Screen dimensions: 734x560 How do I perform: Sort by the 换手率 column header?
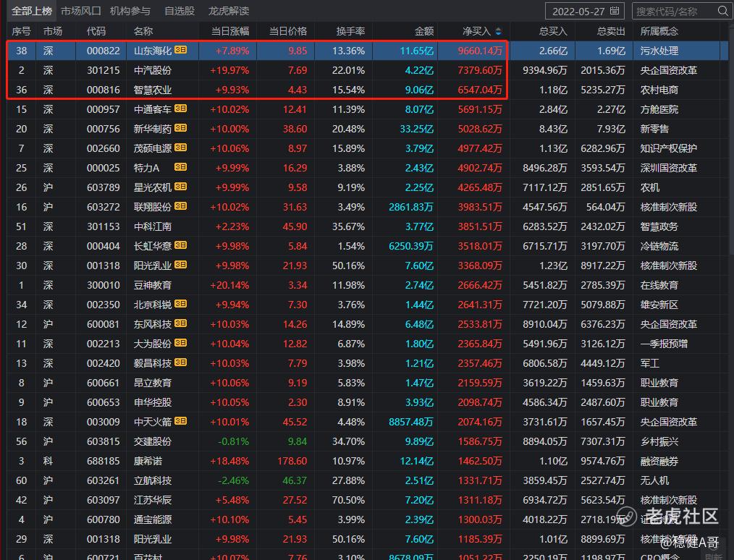pyautogui.click(x=350, y=31)
